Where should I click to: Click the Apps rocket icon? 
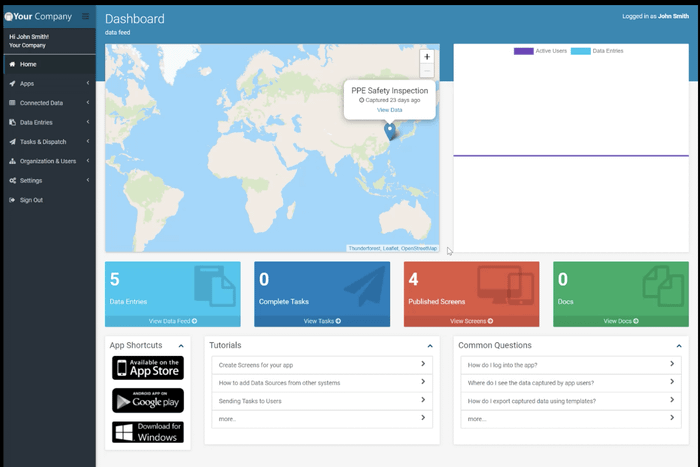click(12, 83)
